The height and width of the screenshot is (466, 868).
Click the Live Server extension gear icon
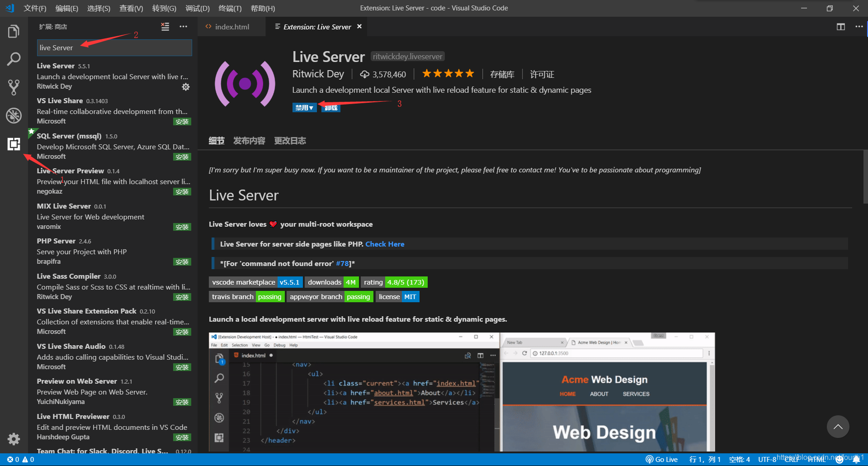(x=186, y=87)
